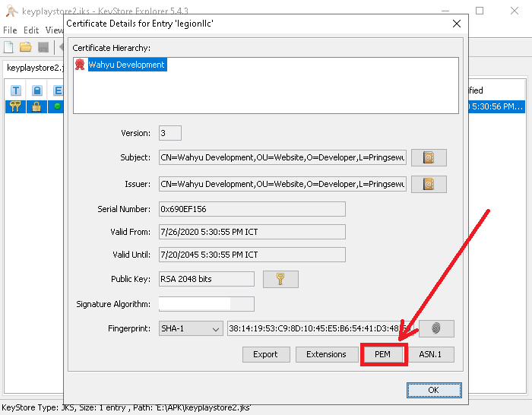Screen dimensions: 532x415
Task: Click the New keystore toolbar icon
Action: pos(8,47)
